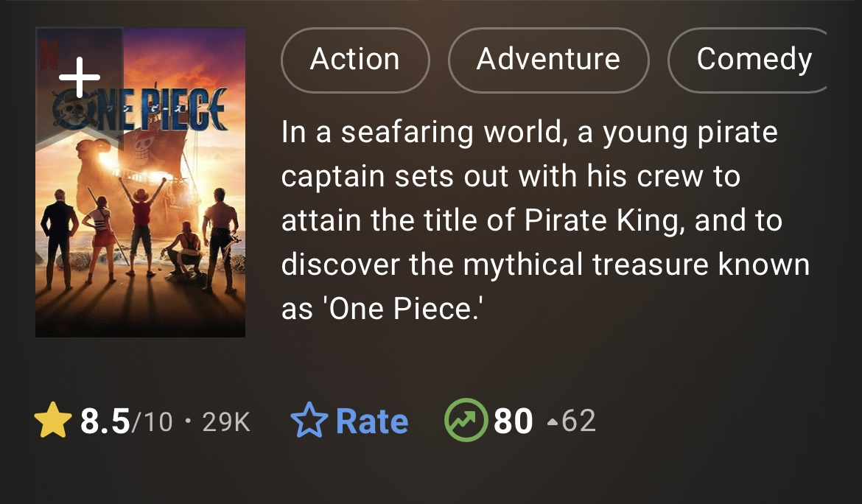Open the 8.5 rating score
Image resolution: width=862 pixels, height=504 pixels.
tap(104, 421)
